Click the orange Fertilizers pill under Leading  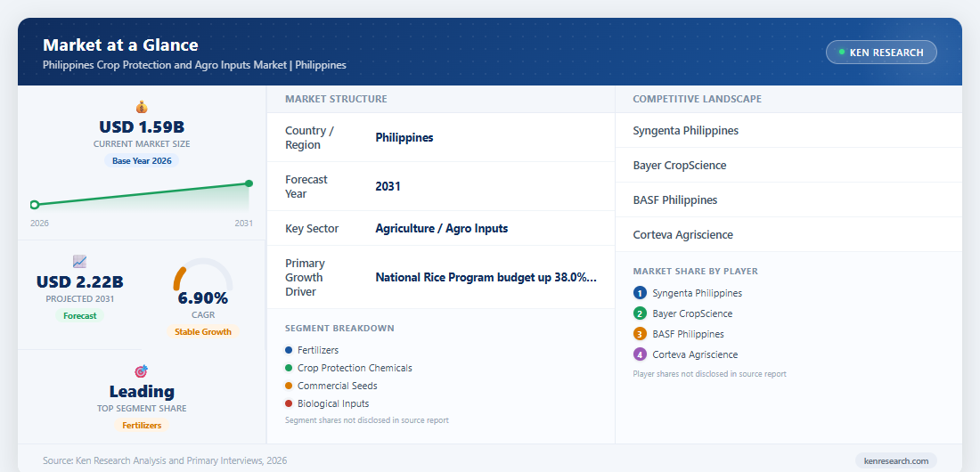tap(142, 425)
